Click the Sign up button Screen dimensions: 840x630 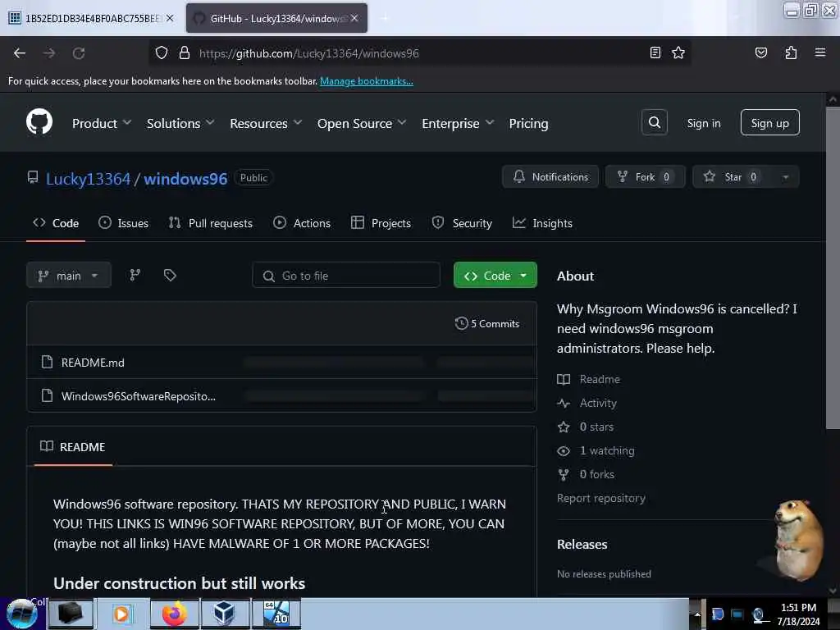click(769, 123)
